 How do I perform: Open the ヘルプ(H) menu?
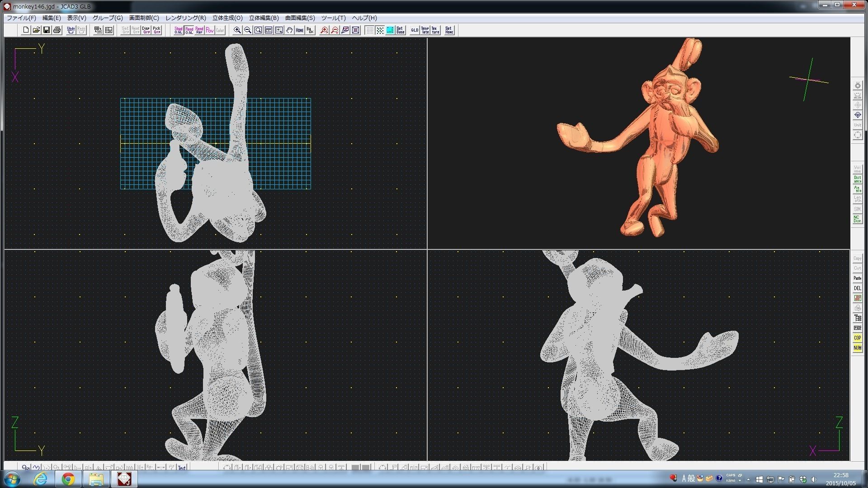(364, 18)
